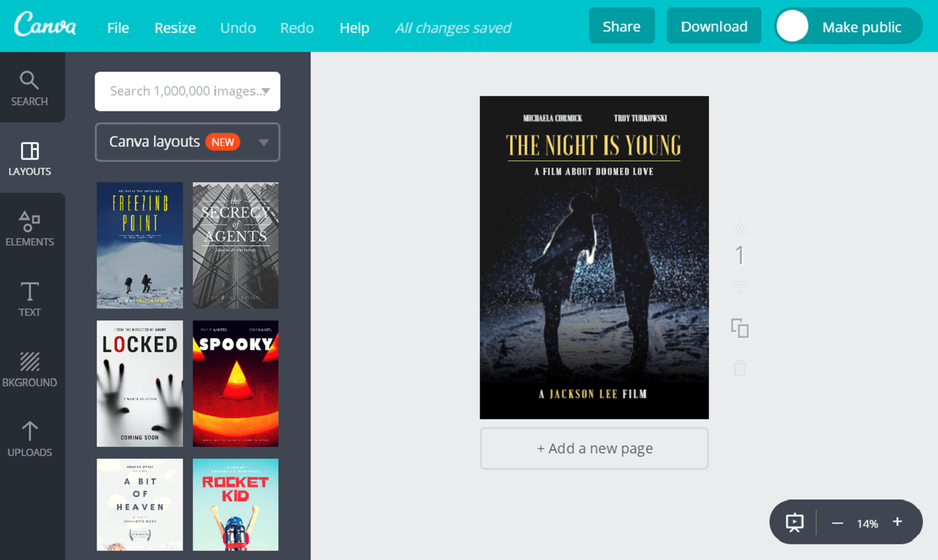The width and height of the screenshot is (938, 560).
Task: Open the Uploads panel
Action: [30, 439]
